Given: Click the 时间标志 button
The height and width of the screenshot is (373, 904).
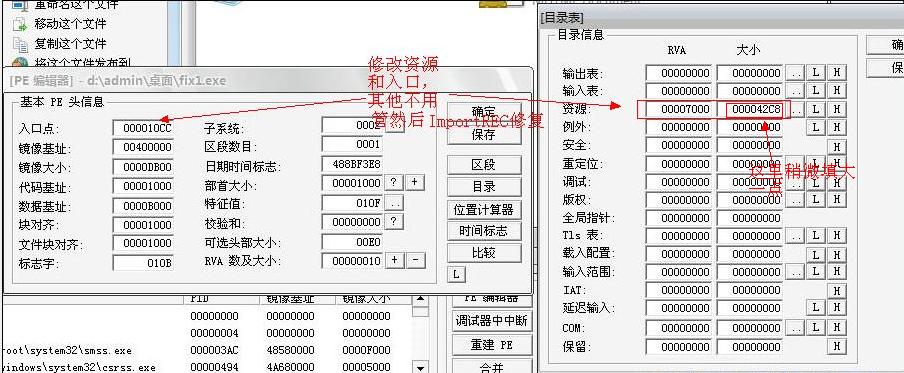Looking at the screenshot, I should coord(483,231).
